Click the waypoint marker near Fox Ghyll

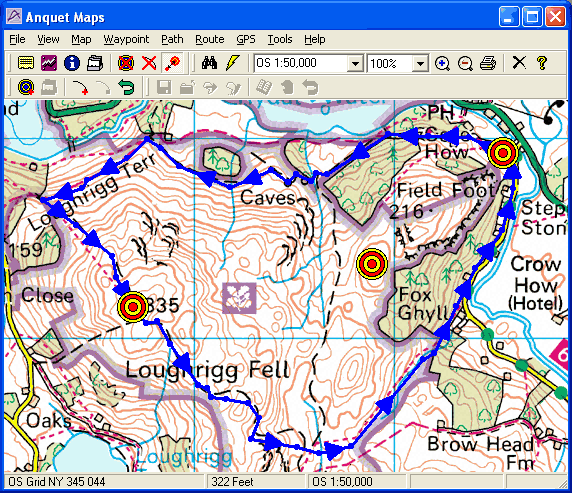(372, 263)
